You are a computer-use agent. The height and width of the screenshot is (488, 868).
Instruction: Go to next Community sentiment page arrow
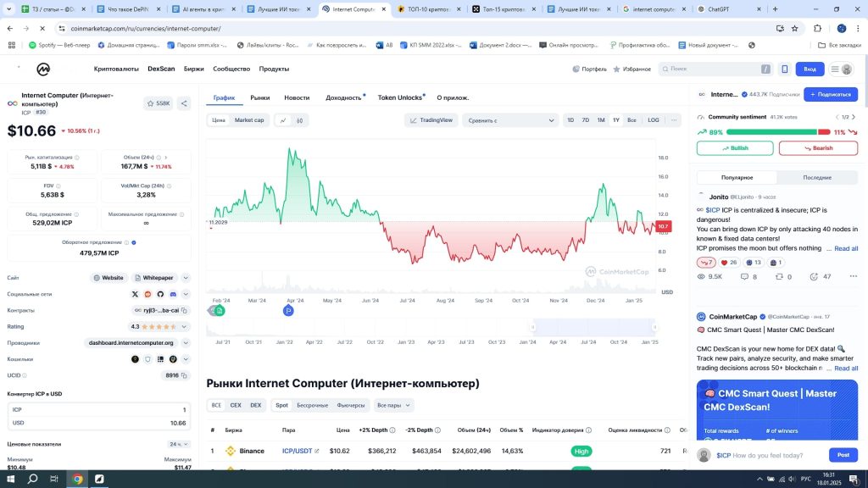pyautogui.click(x=854, y=117)
